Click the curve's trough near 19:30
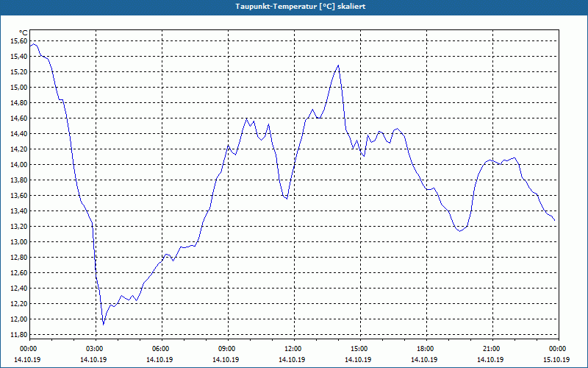 tap(460, 231)
